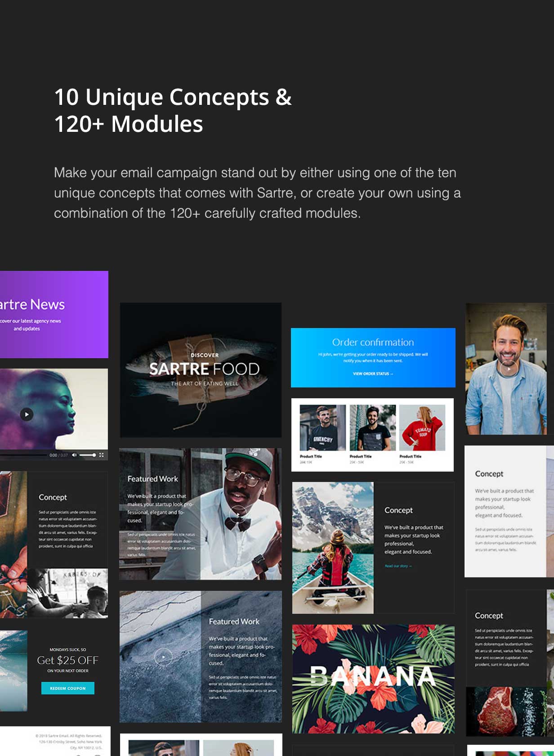Follow the Read our story link
The height and width of the screenshot is (756, 554).
[398, 566]
